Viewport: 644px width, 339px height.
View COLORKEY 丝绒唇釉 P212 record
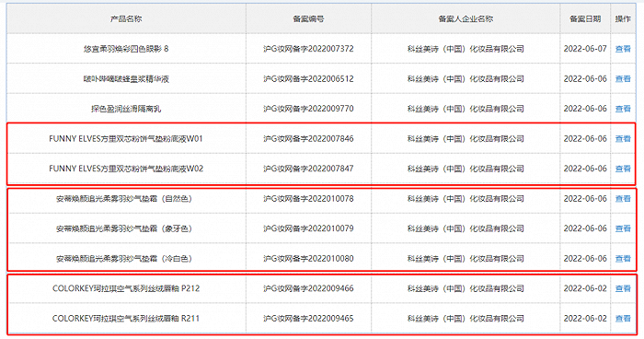coord(623,288)
